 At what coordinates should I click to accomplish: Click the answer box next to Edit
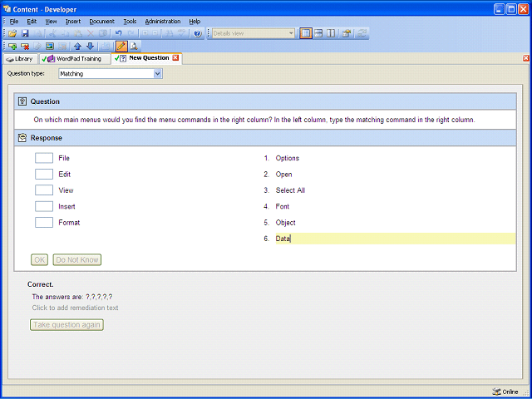(44, 174)
